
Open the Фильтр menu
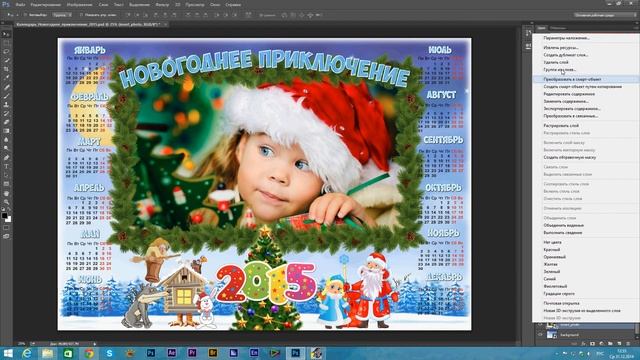point(162,5)
